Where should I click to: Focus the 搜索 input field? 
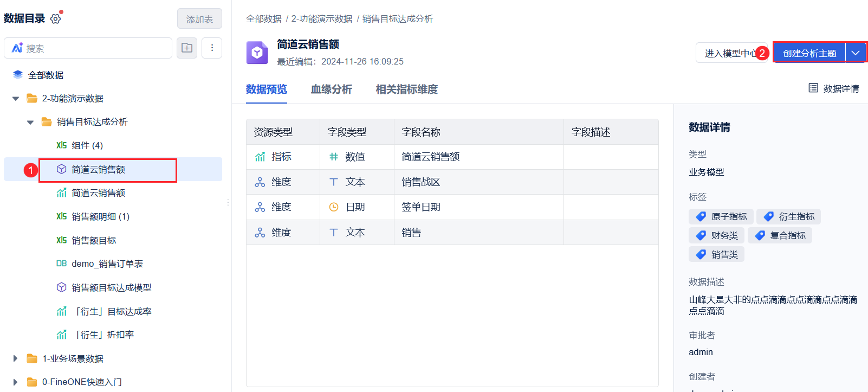96,48
